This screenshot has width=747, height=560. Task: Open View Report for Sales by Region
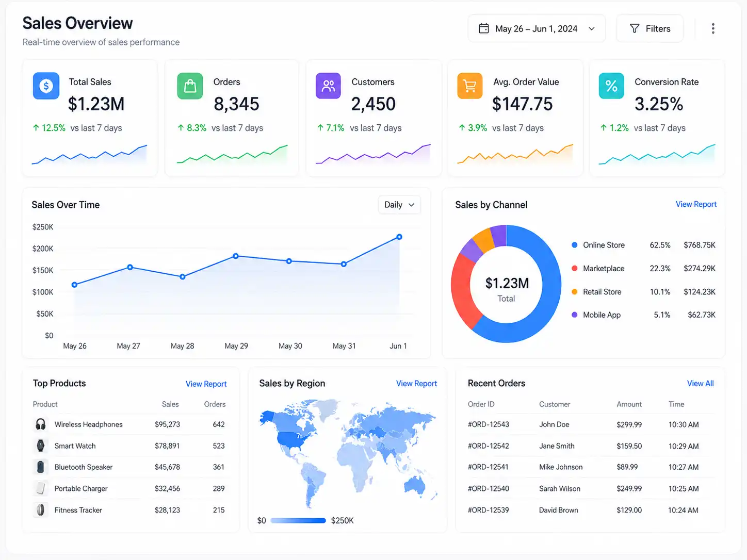416,383
